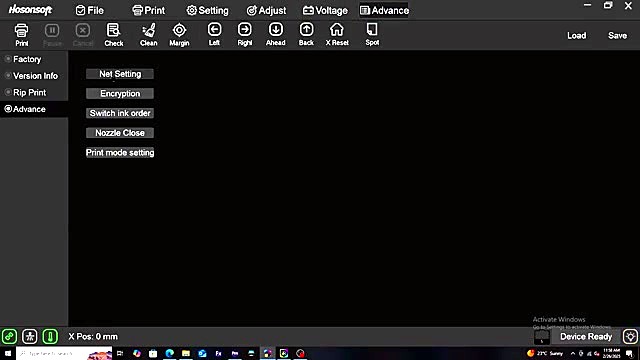
Task: Click the network status icon in status bar
Action: tap(30, 337)
